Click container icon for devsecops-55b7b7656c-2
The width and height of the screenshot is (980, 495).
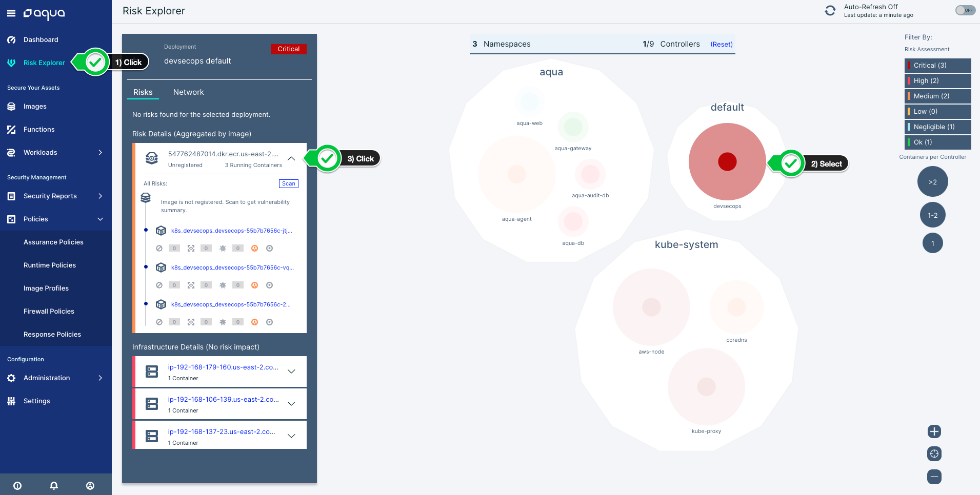point(161,304)
